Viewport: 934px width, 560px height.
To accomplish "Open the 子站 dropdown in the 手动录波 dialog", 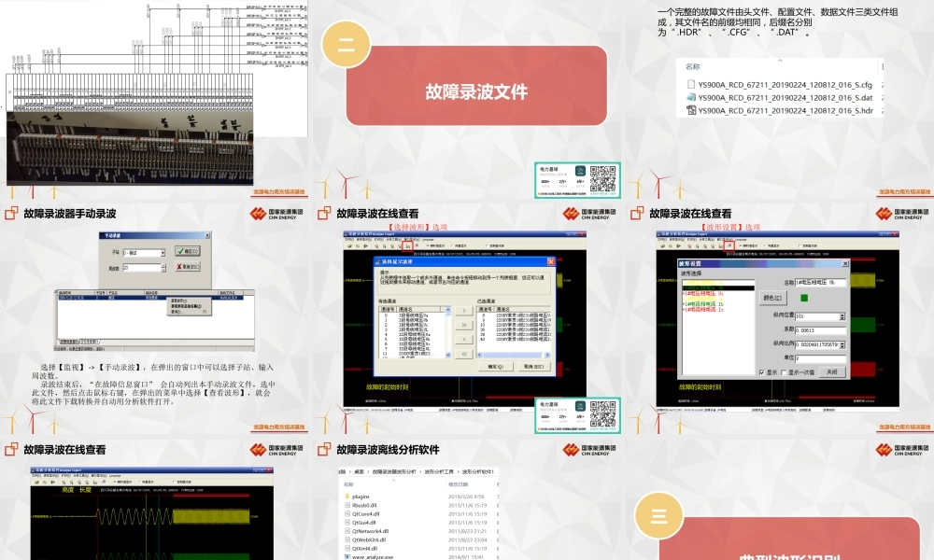I will coord(163,252).
